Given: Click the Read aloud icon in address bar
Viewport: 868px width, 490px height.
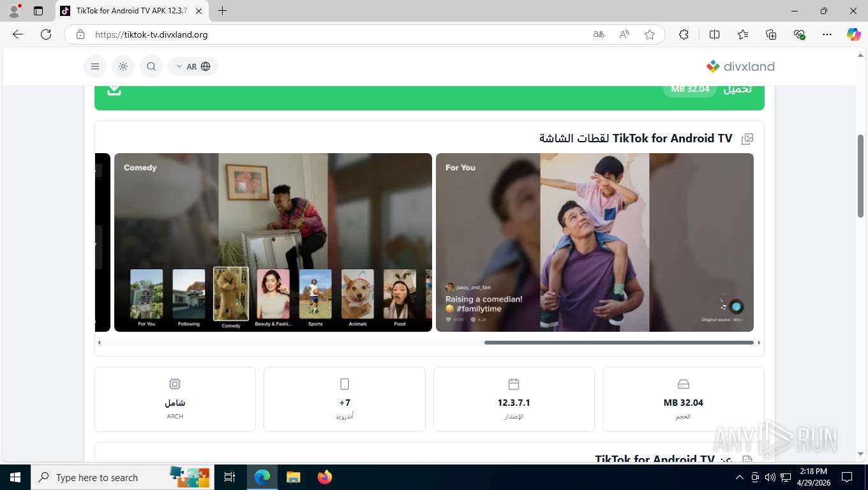Looking at the screenshot, I should point(624,34).
